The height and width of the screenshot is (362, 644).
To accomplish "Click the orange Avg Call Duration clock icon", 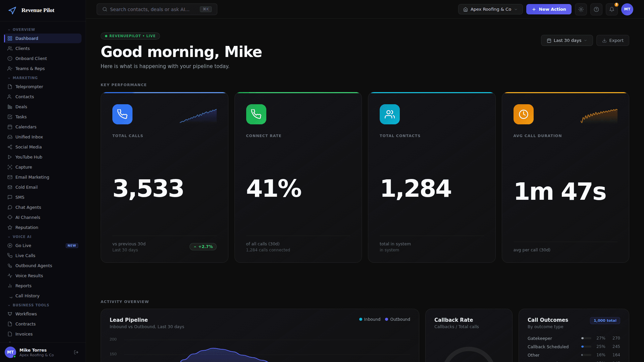I will (524, 114).
